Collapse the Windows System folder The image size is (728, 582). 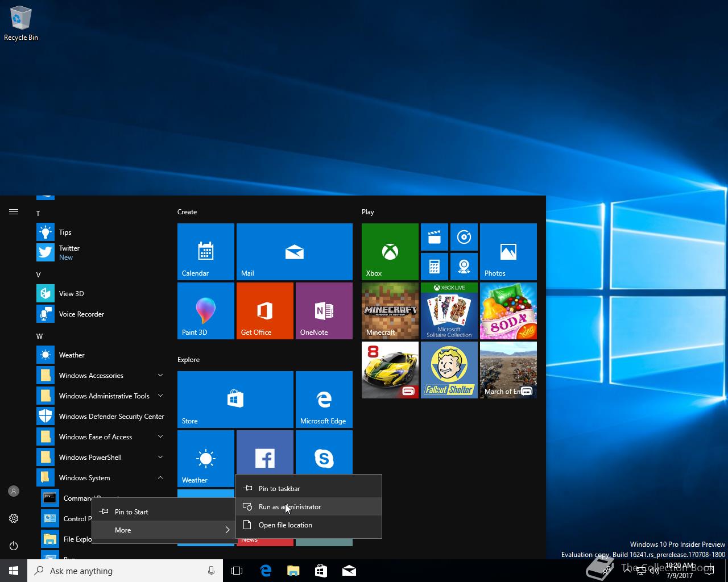pos(101,477)
